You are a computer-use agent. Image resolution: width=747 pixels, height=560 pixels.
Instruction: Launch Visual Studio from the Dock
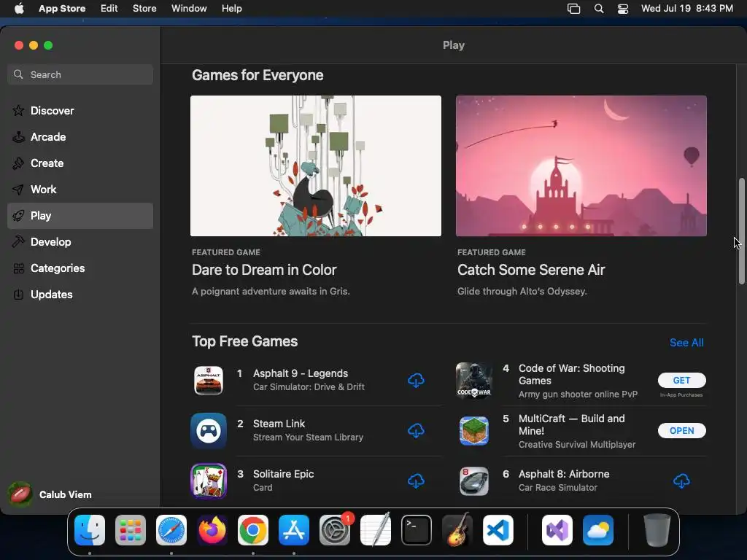coord(557,530)
